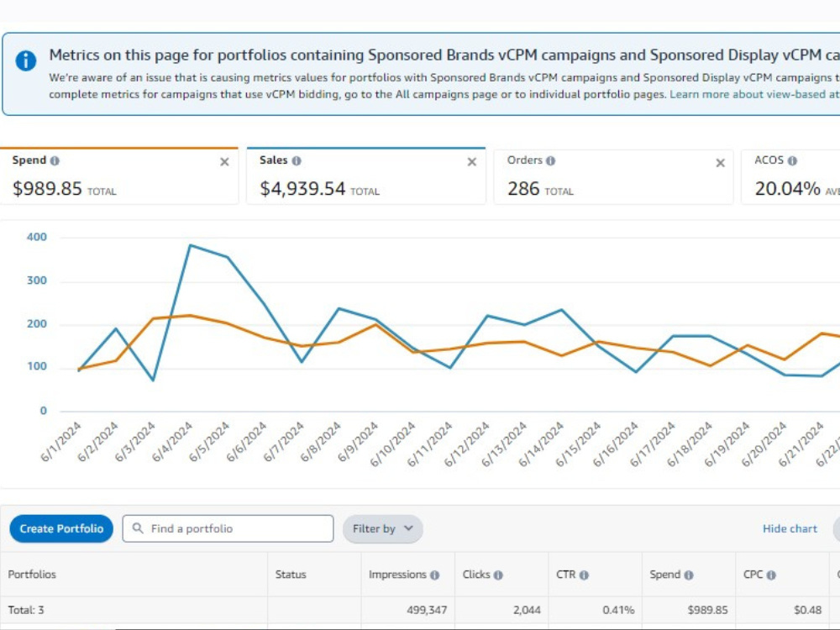Click the Impressions column info icon

click(x=434, y=575)
